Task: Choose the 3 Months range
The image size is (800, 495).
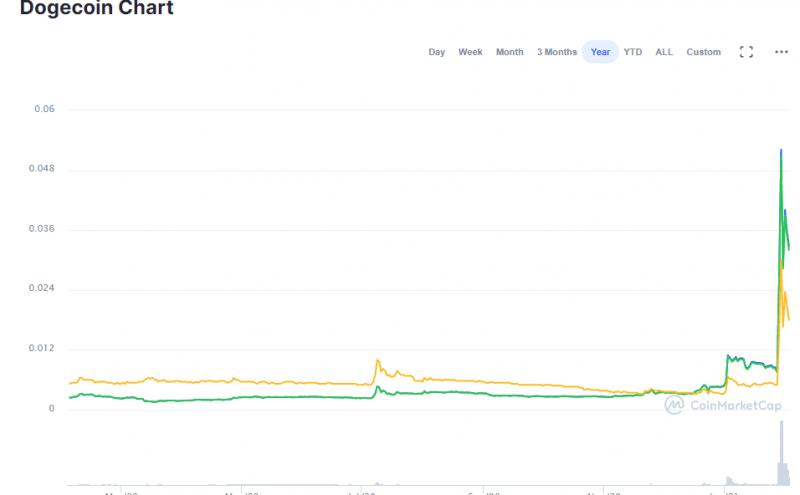Action: [556, 52]
